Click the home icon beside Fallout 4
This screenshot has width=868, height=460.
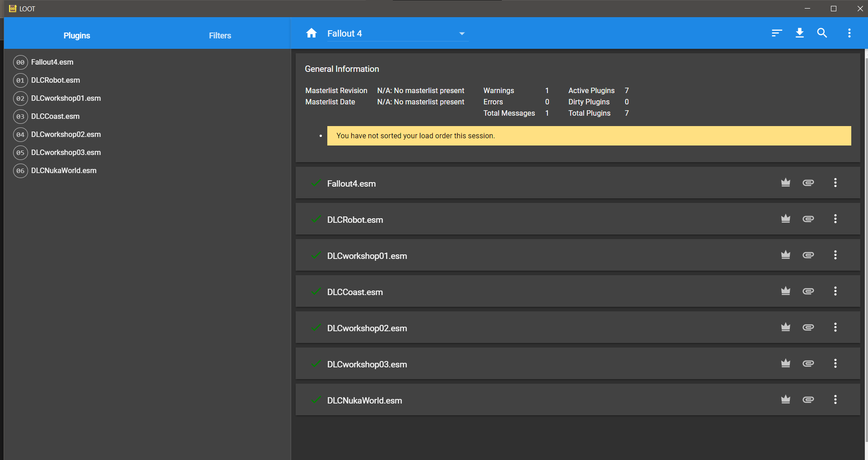[311, 33]
